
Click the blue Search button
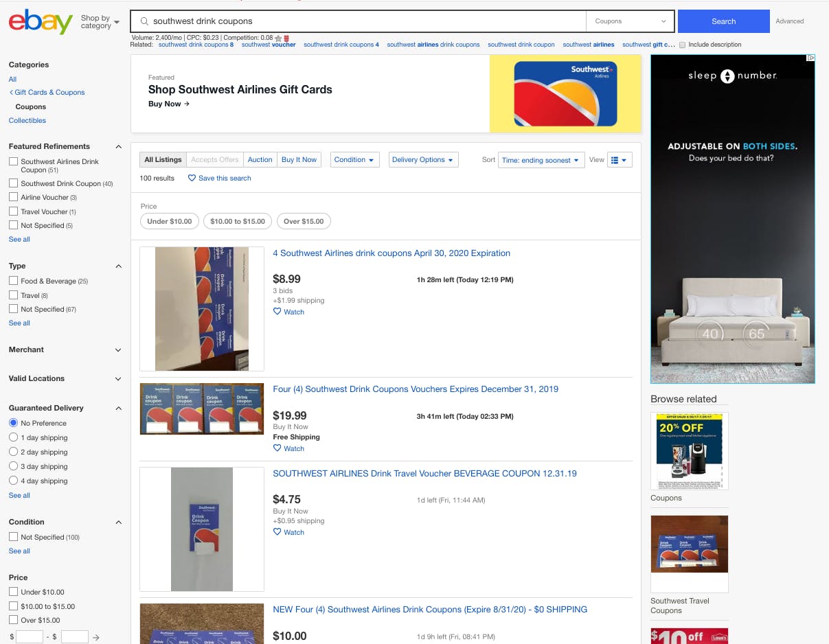pyautogui.click(x=723, y=21)
